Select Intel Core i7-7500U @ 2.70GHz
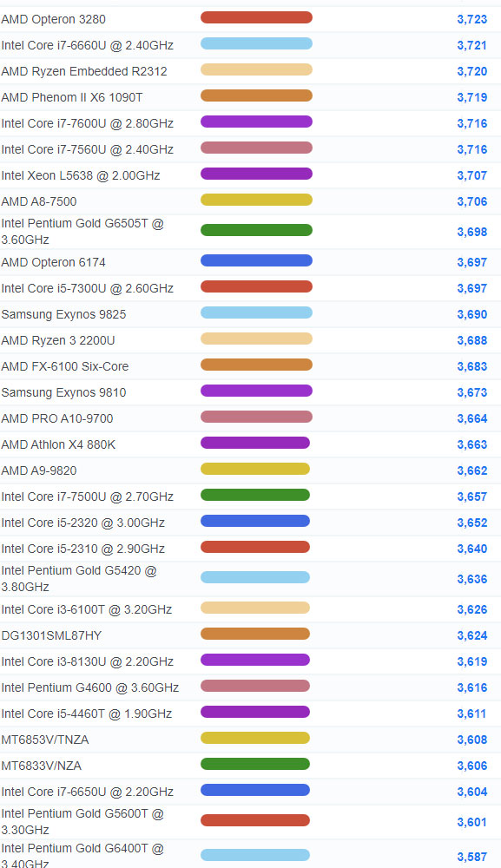 88,496
